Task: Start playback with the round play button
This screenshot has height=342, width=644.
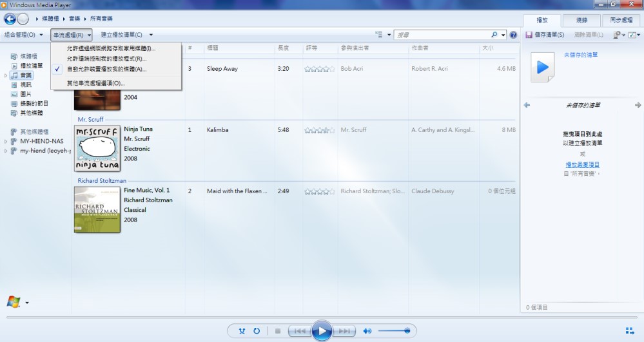Action: tap(322, 331)
